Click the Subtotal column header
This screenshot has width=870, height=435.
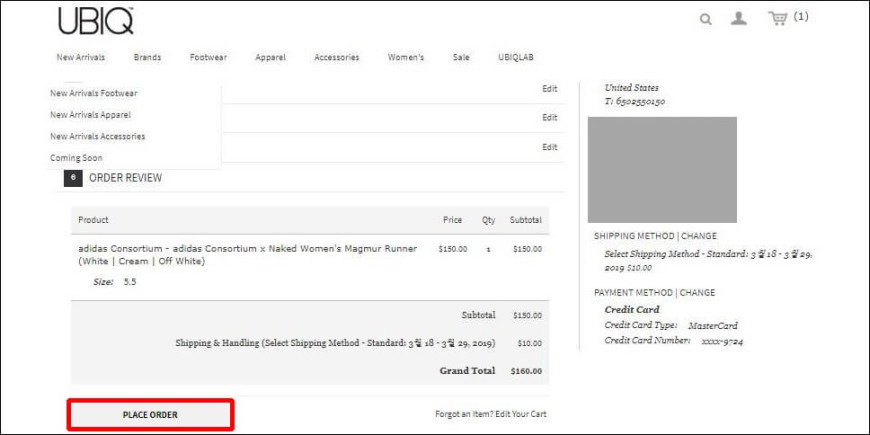[x=525, y=220]
